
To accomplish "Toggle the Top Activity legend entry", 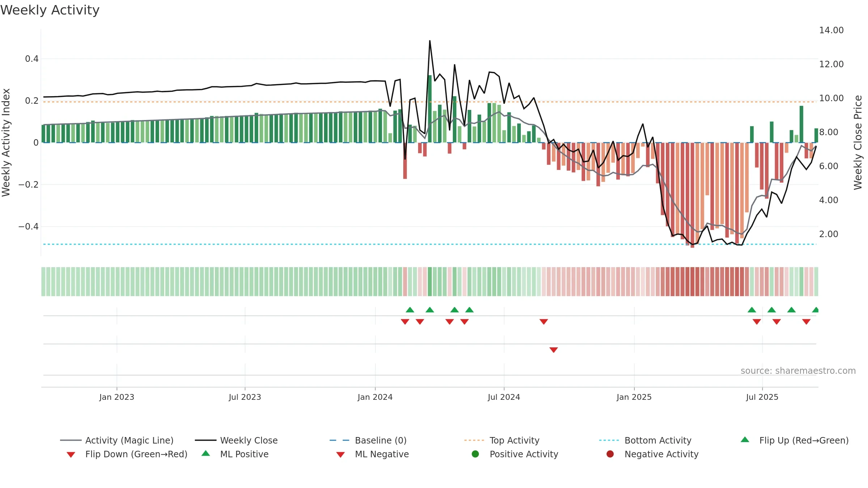I will [502, 440].
